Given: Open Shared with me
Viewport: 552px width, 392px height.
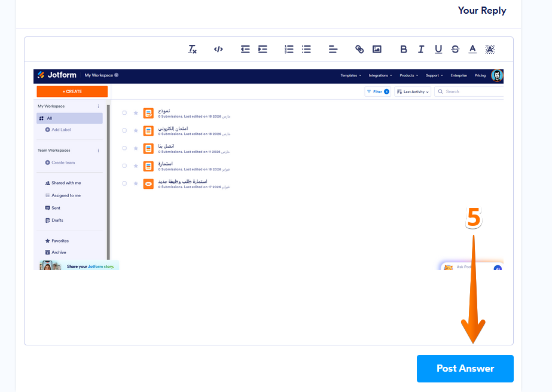Looking at the screenshot, I should click(x=63, y=183).
